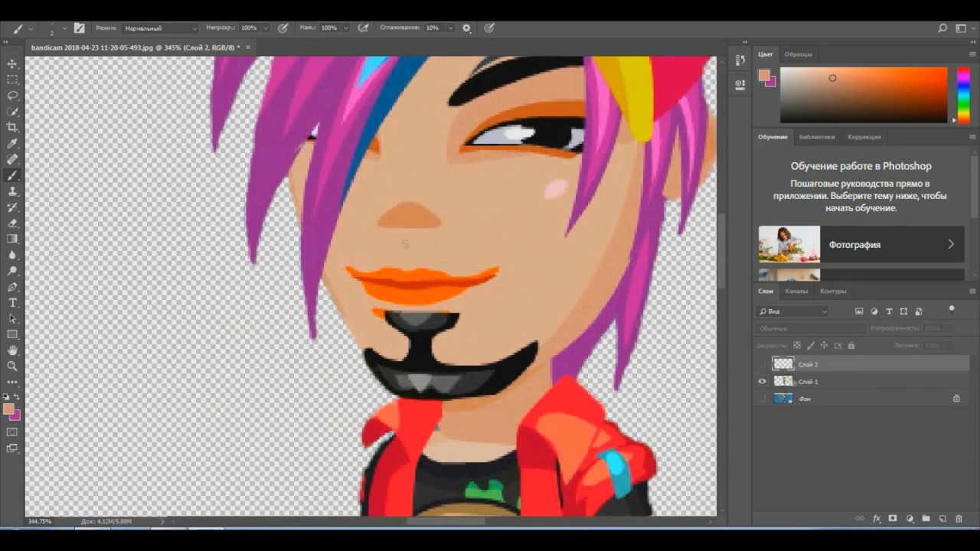Open the Образцы swatches tab
This screenshot has width=980, height=551.
[799, 54]
